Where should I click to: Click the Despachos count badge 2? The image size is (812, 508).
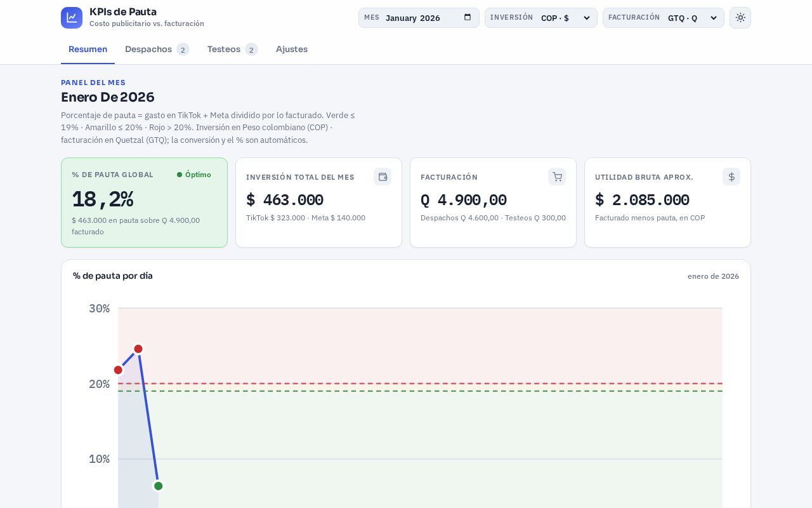pyautogui.click(x=183, y=50)
